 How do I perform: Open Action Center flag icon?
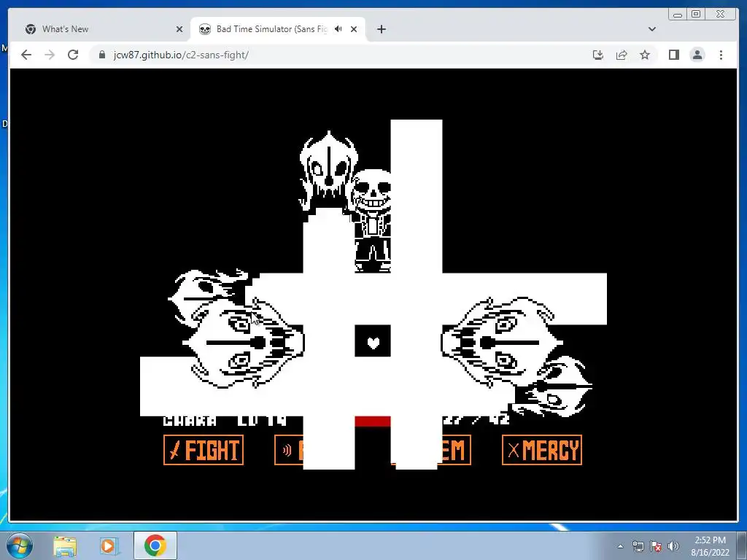coord(656,546)
